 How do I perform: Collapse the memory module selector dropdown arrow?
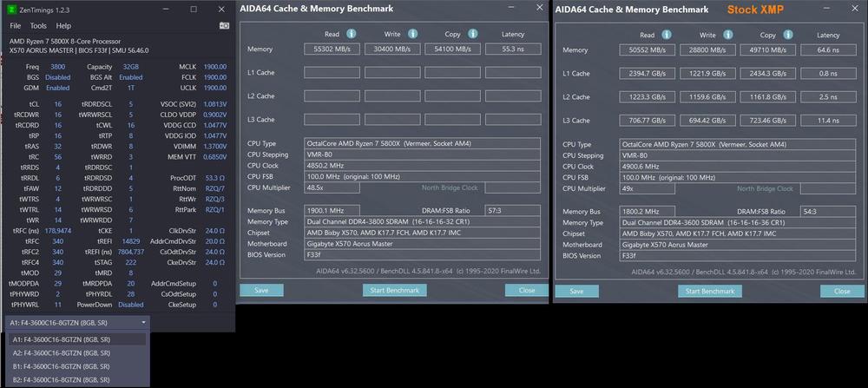coord(142,322)
